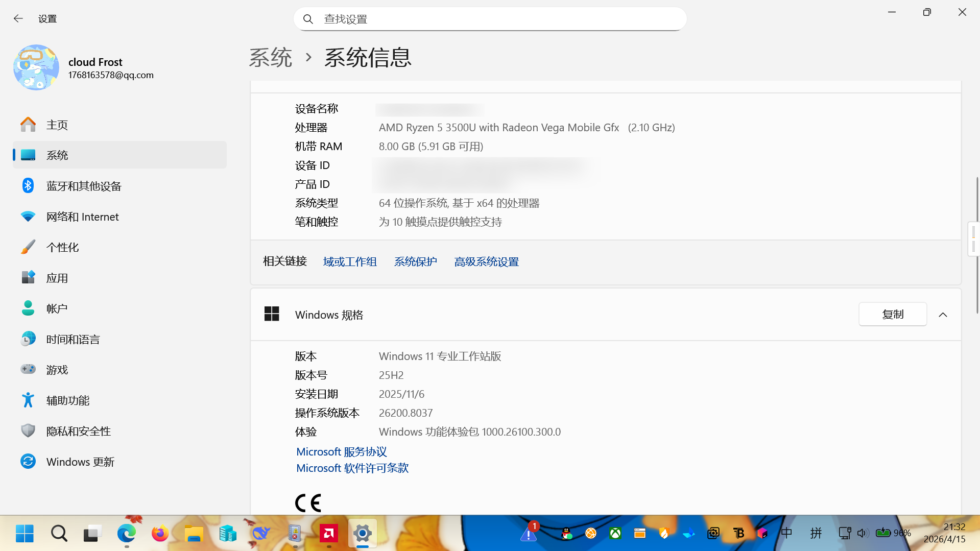The height and width of the screenshot is (551, 980).
Task: Open the Xbox tray icon
Action: tap(615, 534)
